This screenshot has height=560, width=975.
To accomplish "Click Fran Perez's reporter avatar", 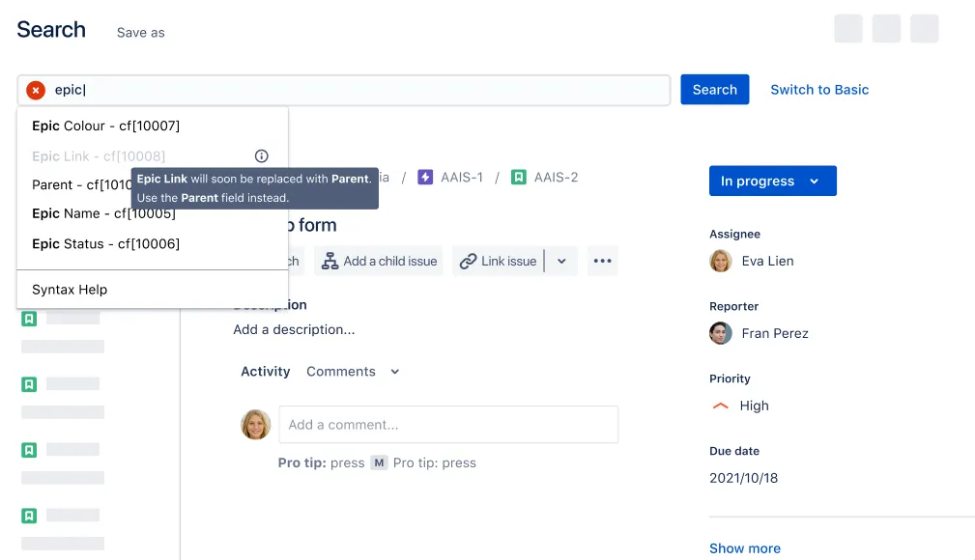I will pos(721,333).
